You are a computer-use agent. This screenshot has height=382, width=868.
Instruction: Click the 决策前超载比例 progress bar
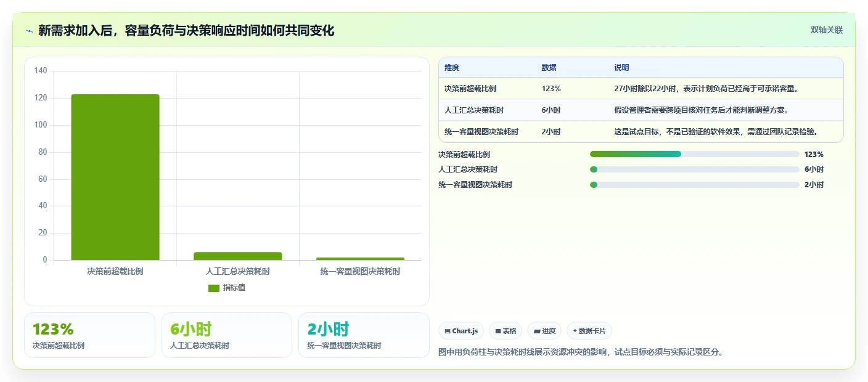694,154
